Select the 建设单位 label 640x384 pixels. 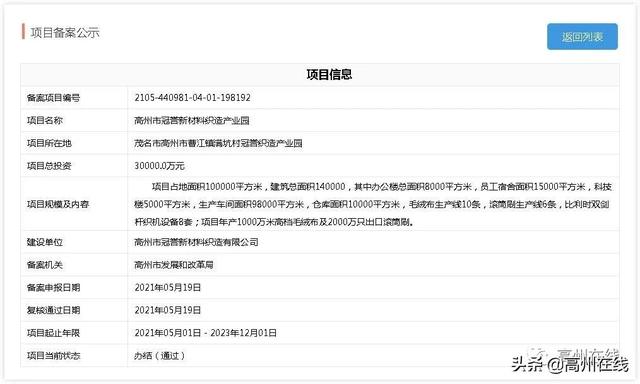pos(44,242)
